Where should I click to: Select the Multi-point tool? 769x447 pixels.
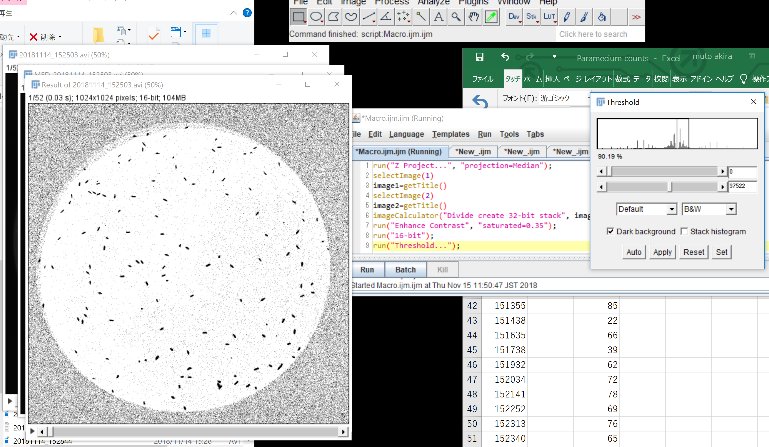(404, 17)
